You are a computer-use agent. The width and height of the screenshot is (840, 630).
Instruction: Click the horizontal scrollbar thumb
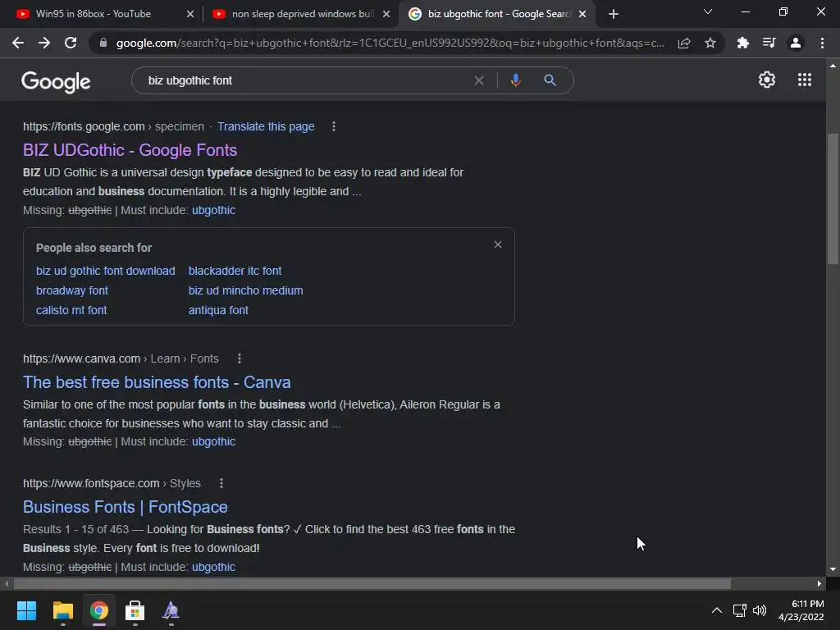(x=372, y=583)
